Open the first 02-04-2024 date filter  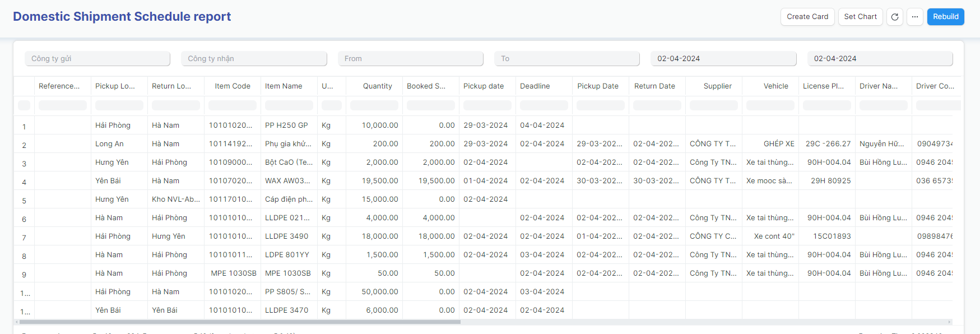(x=723, y=59)
